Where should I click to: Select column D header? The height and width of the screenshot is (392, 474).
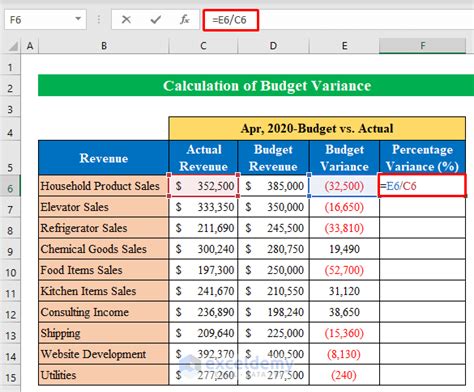(273, 46)
